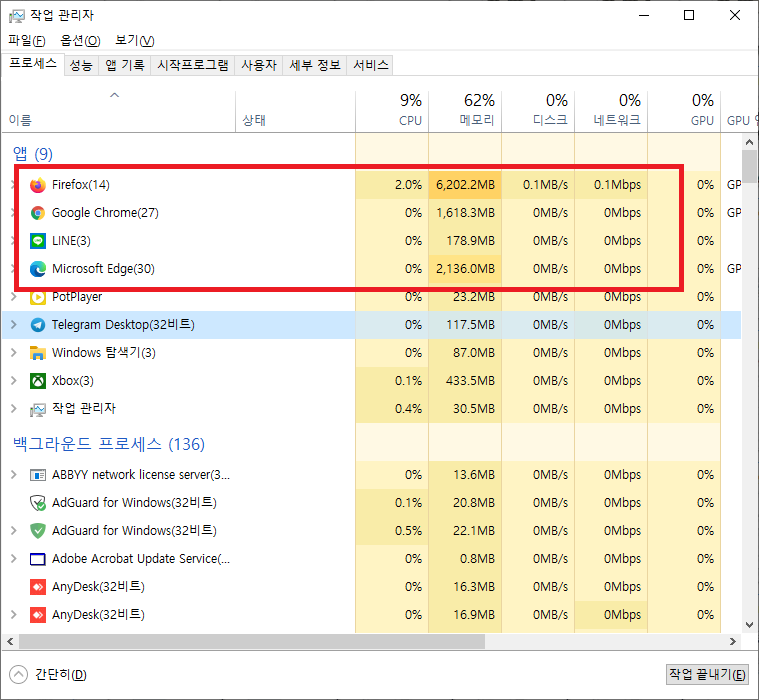The image size is (759, 700).
Task: Click the 6,202.2MB memory value of Firefox
Action: (465, 185)
